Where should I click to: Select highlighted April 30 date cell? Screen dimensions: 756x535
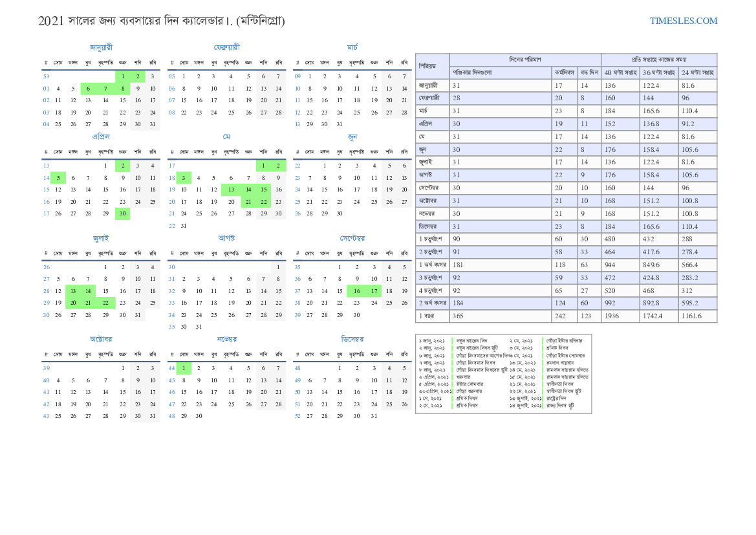pyautogui.click(x=122, y=213)
